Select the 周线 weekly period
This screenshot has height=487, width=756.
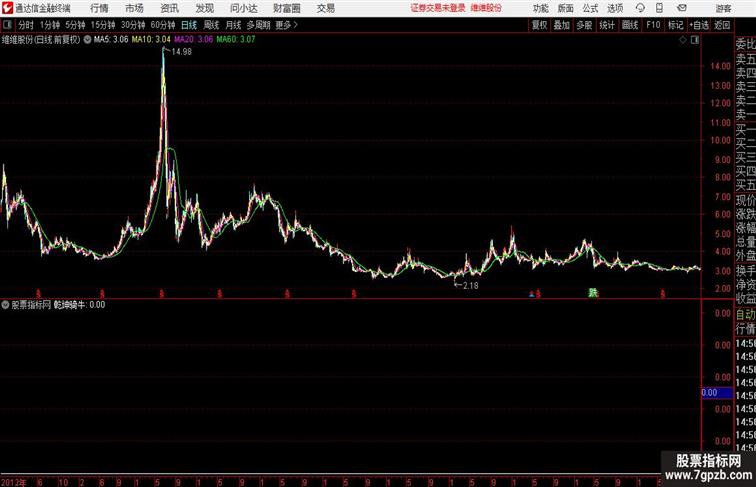(x=211, y=25)
